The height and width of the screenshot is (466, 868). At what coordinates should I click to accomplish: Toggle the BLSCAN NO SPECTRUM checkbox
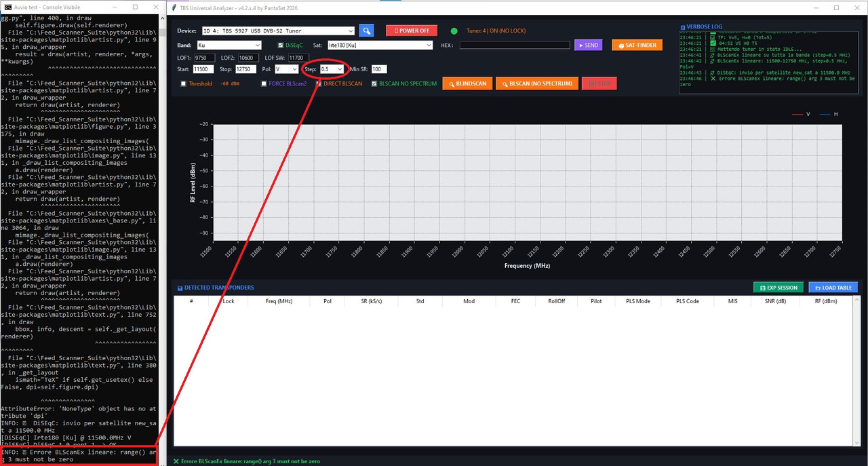374,84
